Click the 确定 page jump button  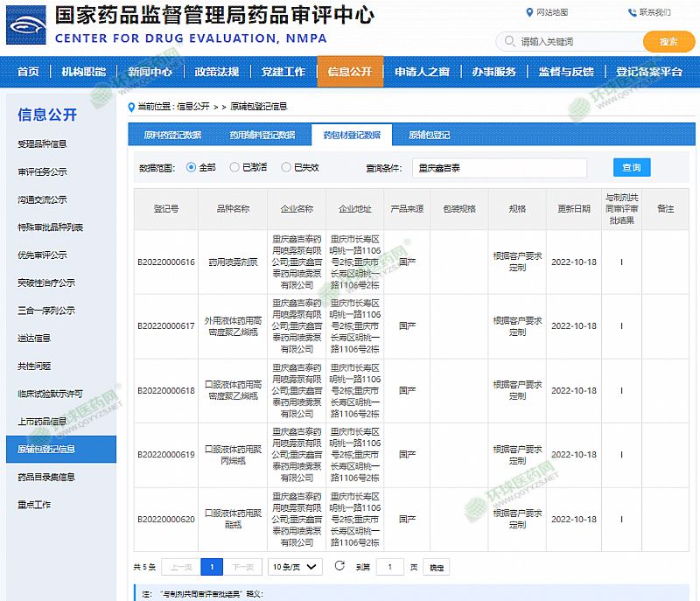point(436,567)
